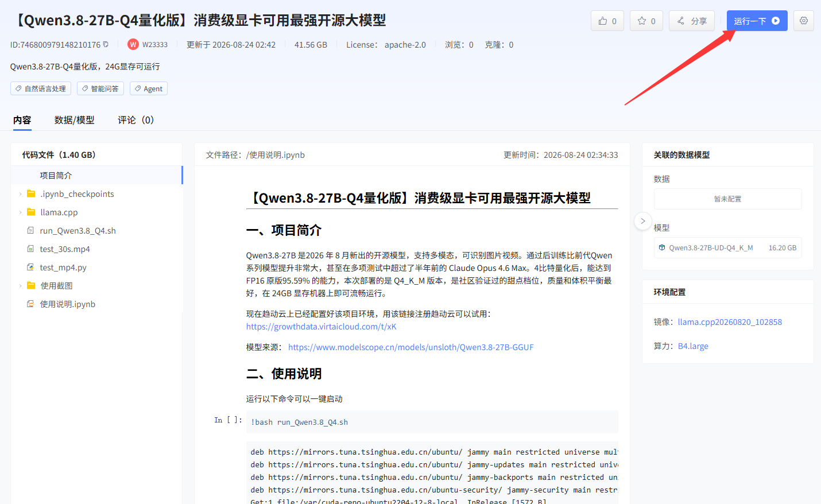
Task: Click the .ipynb_checkpoints folder icon
Action: (31, 194)
